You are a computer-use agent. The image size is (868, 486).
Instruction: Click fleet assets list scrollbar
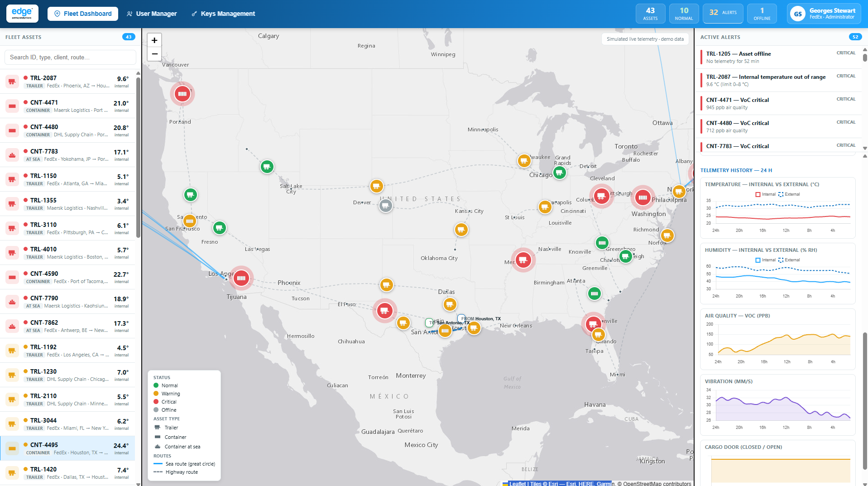[138, 158]
